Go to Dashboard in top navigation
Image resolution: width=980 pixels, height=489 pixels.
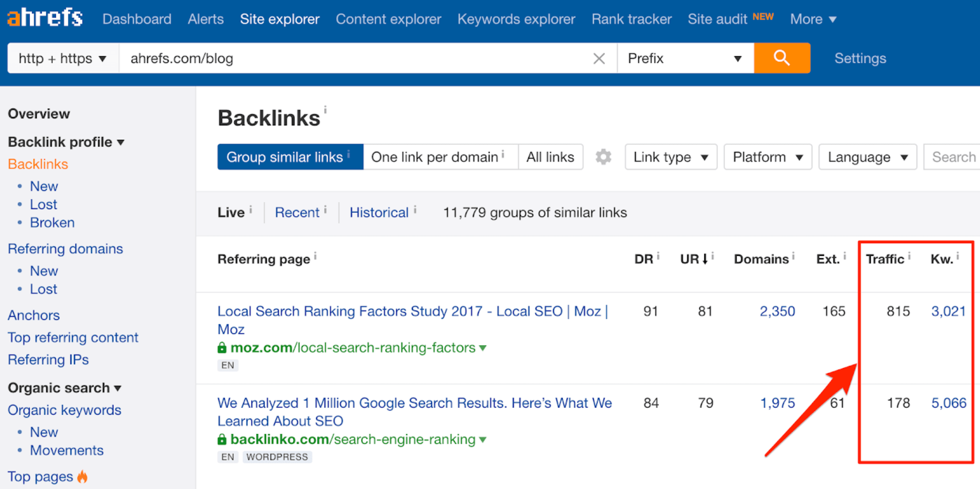(137, 19)
